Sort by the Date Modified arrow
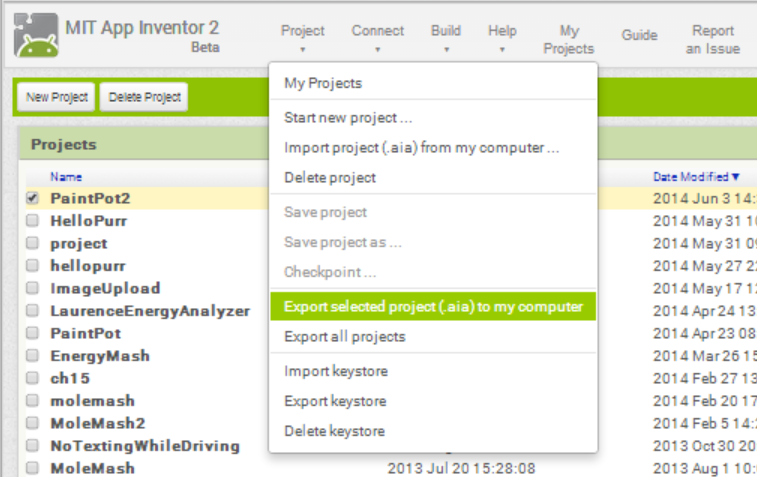The image size is (757, 477). point(735,177)
